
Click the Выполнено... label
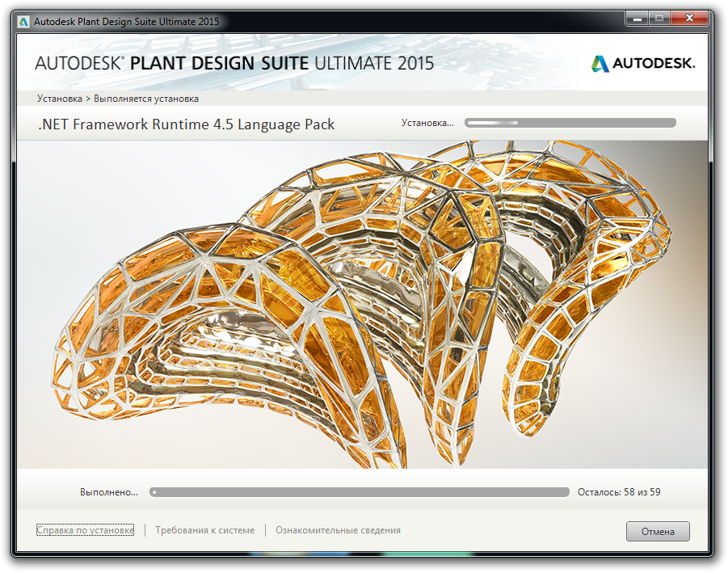coord(108,492)
